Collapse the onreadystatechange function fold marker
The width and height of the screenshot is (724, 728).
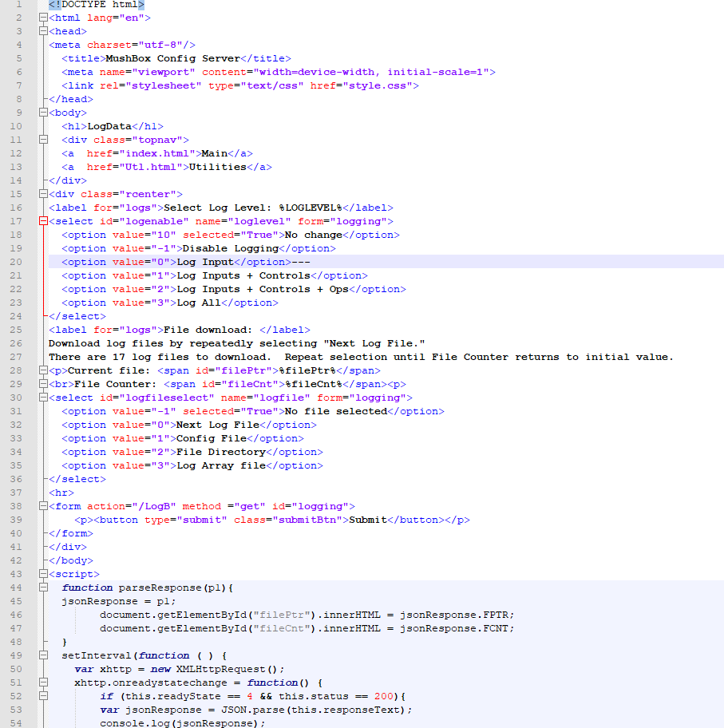pos(42,682)
